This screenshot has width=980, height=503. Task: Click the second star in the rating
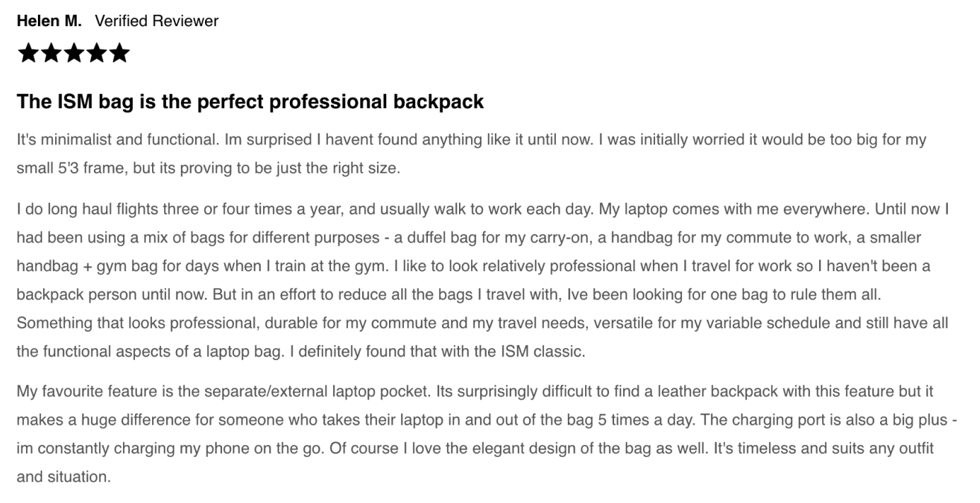51,54
